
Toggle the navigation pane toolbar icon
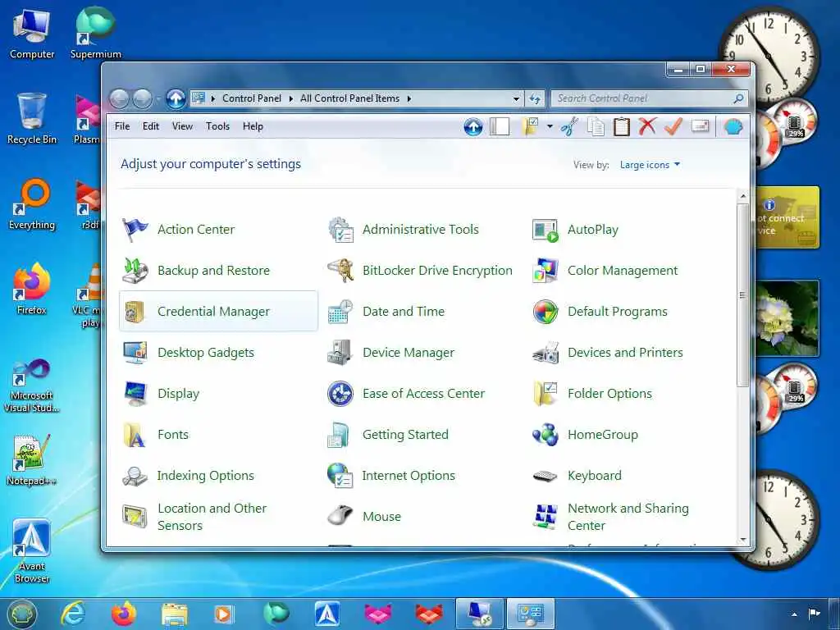point(500,127)
